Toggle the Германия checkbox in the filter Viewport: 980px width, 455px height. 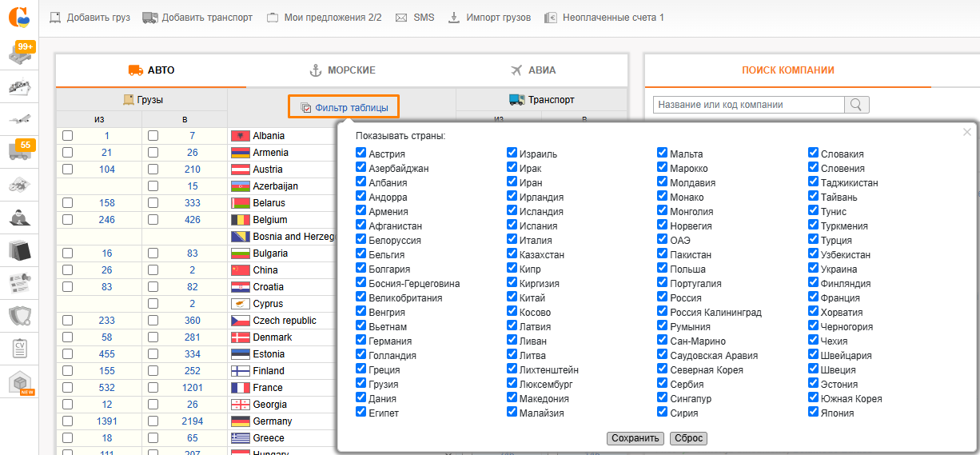click(x=361, y=341)
